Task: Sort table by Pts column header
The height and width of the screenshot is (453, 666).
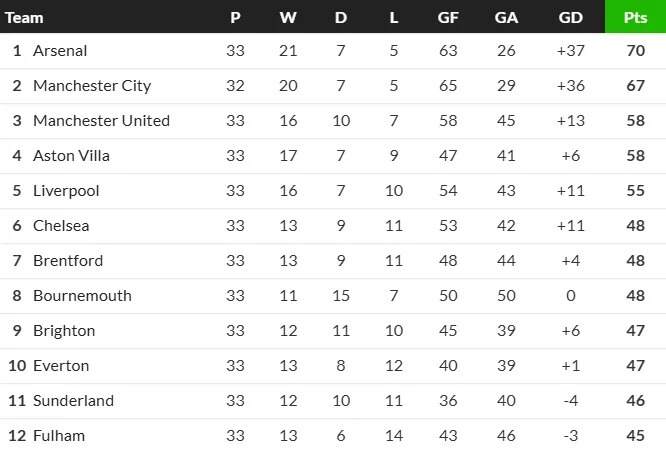Action: [x=634, y=17]
